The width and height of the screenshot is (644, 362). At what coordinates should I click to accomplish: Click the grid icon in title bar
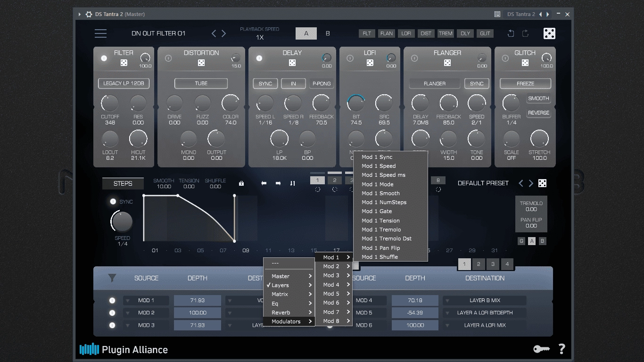tap(497, 14)
